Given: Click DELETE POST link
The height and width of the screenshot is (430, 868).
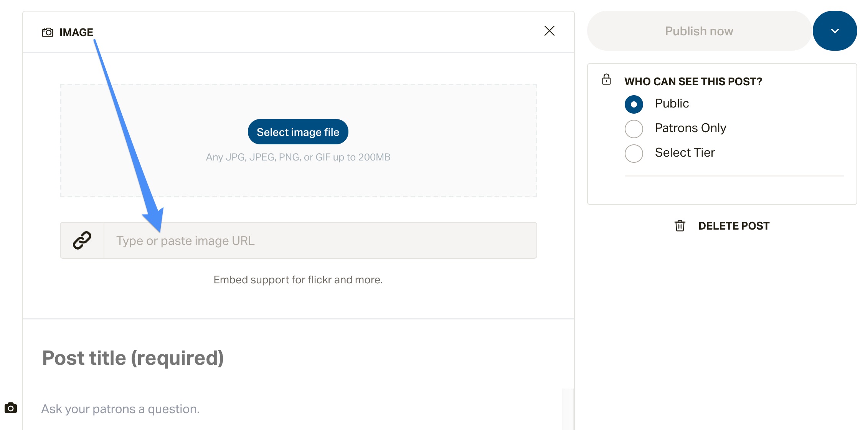Looking at the screenshot, I should pos(734,226).
